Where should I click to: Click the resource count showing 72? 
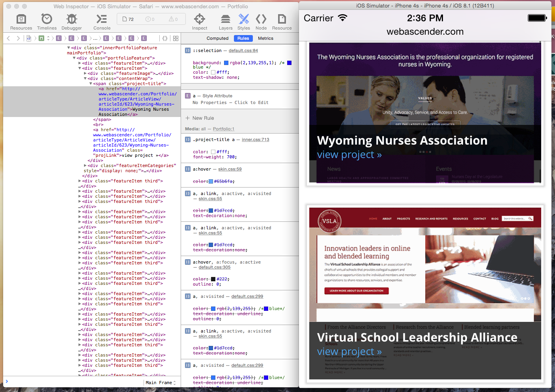pyautogui.click(x=128, y=19)
